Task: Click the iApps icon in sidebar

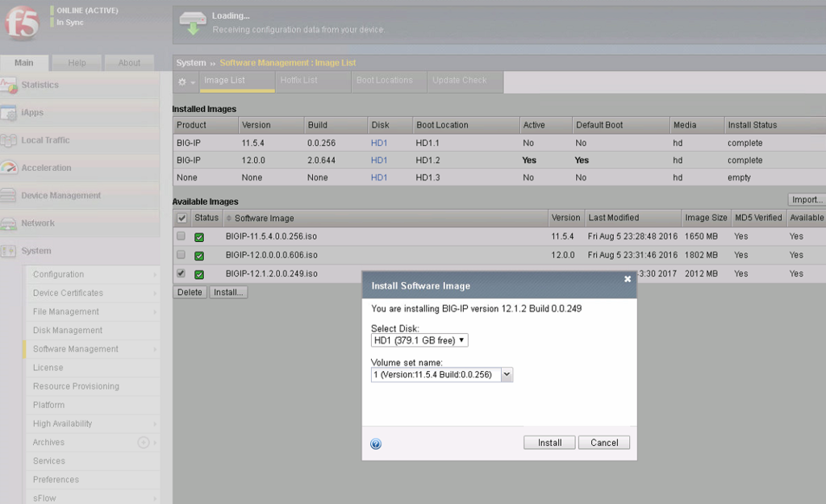Action: tap(9, 113)
